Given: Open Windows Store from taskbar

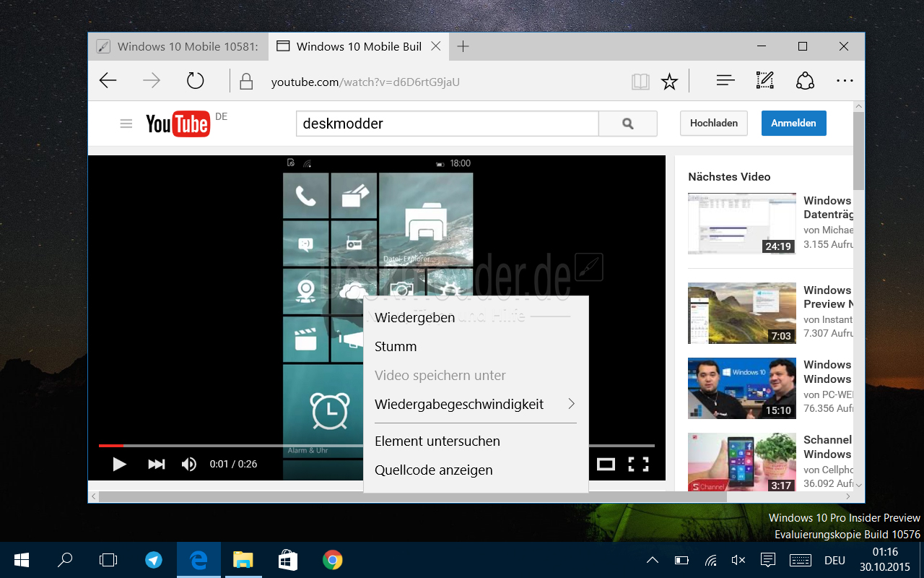Looking at the screenshot, I should tap(288, 560).
